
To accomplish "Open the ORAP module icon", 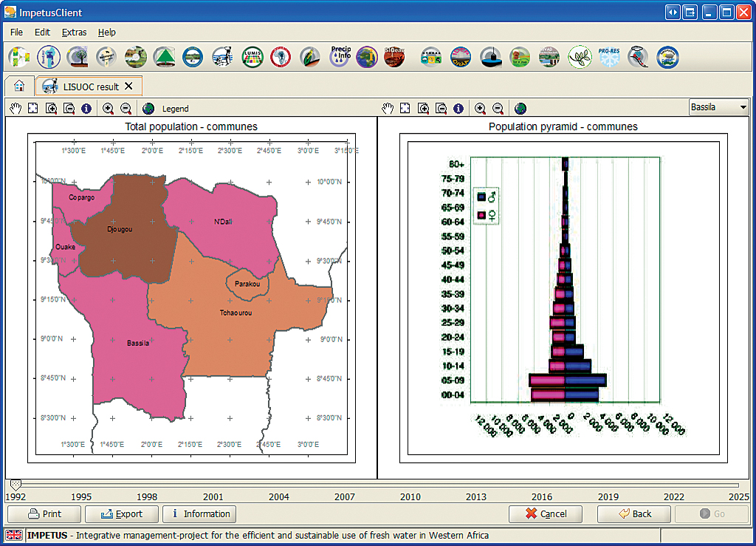I will pyautogui.click(x=461, y=57).
